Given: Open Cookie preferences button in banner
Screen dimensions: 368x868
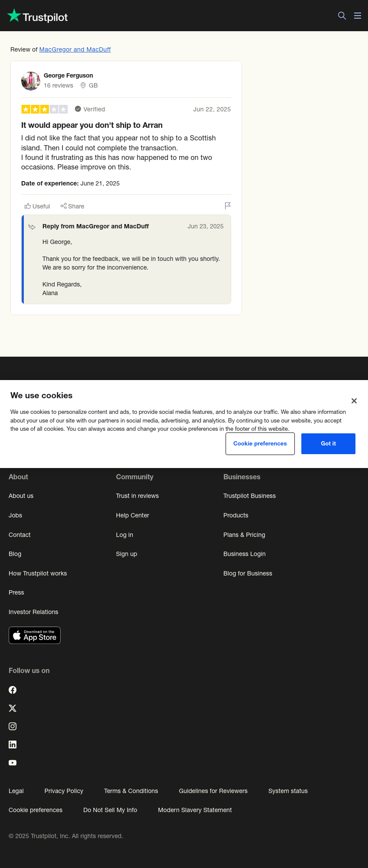Looking at the screenshot, I should click(x=260, y=444).
